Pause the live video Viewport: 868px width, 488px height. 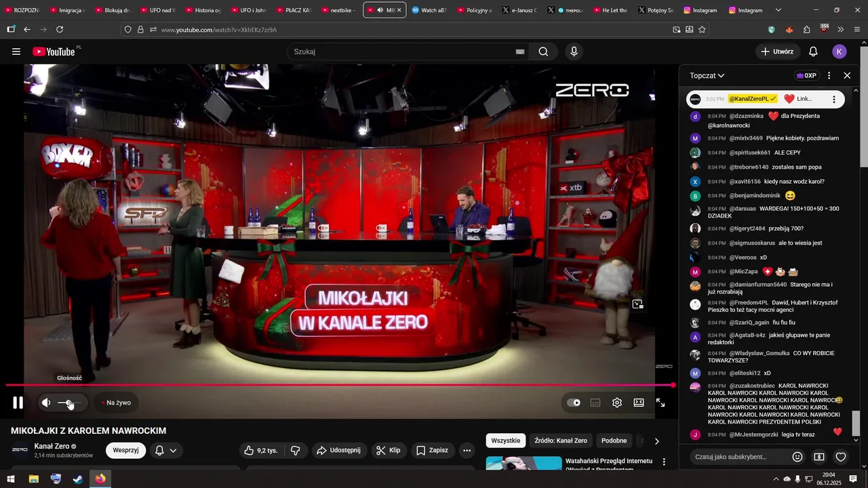(x=18, y=403)
